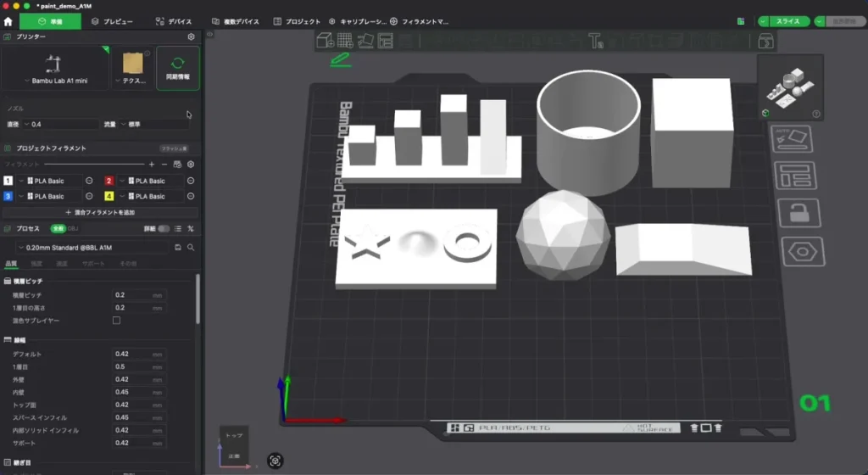Open 0.20mm Standard @BBL A1M preset dropdown
868x475 pixels.
(x=93, y=248)
